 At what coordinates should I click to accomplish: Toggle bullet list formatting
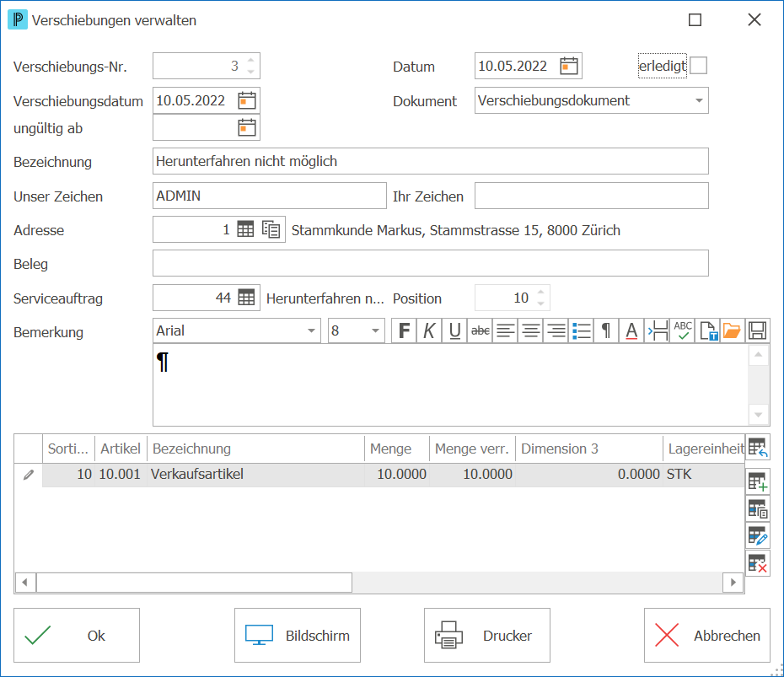click(582, 330)
